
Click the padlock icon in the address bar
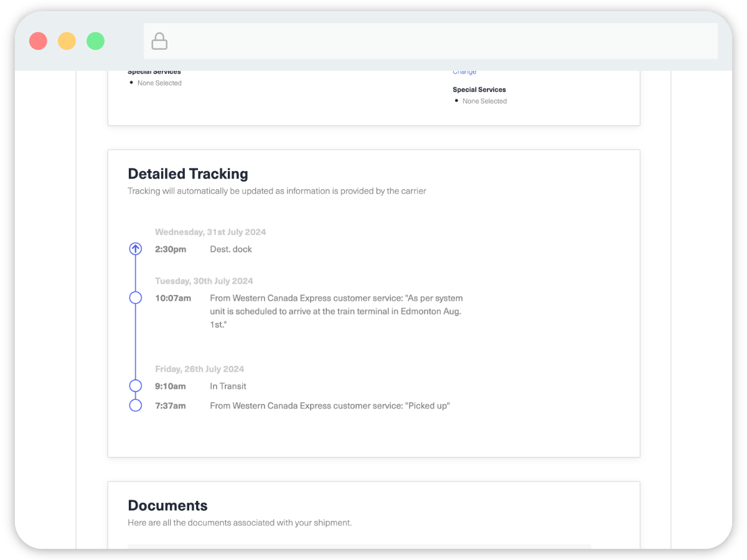pos(159,42)
